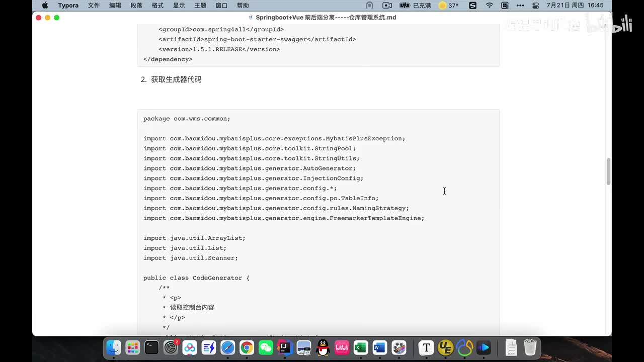The height and width of the screenshot is (362, 644).
Task: Click the screen recording camera icon
Action: (x=387, y=6)
